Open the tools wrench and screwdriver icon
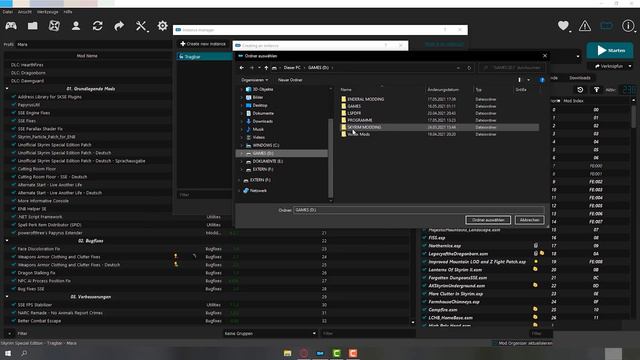The image size is (640, 360). pyautogui.click(x=141, y=26)
